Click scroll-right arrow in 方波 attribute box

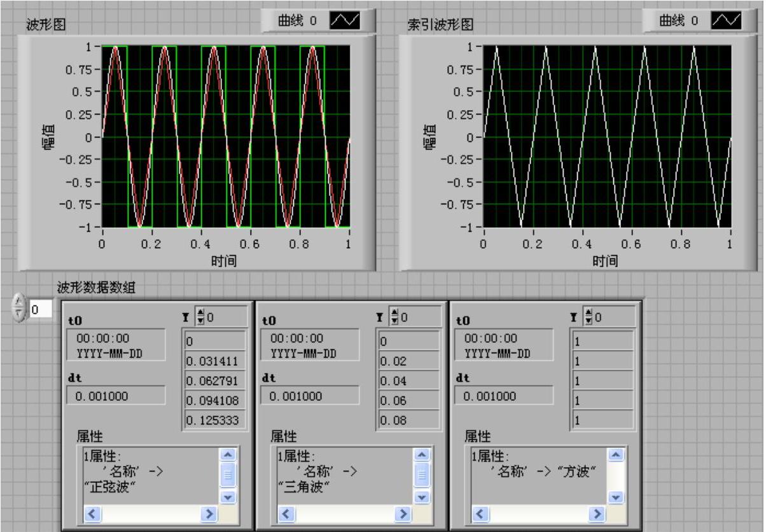coord(597,514)
